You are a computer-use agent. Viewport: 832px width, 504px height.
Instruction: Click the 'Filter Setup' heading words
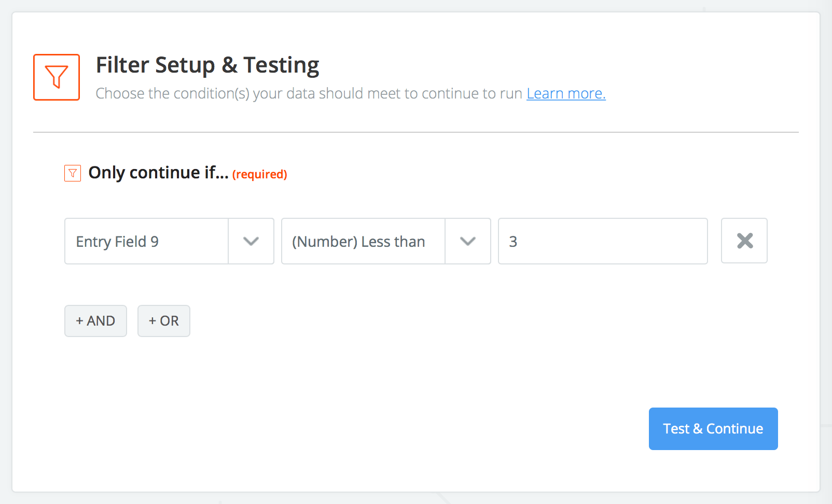click(156, 65)
